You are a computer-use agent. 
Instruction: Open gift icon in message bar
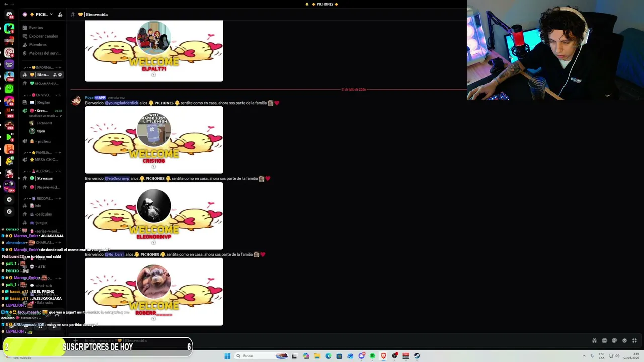pyautogui.click(x=594, y=341)
